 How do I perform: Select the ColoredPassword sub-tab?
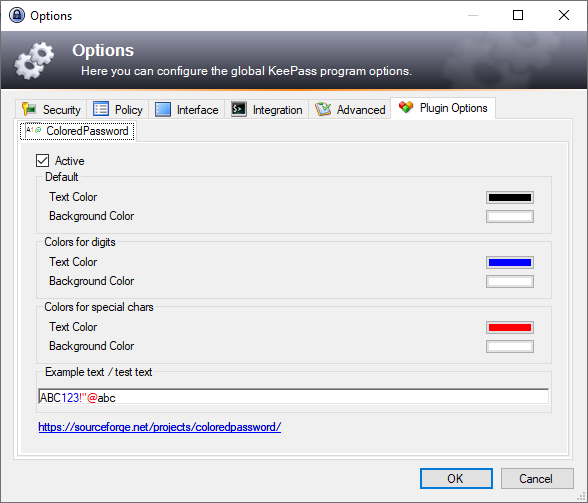tap(77, 131)
